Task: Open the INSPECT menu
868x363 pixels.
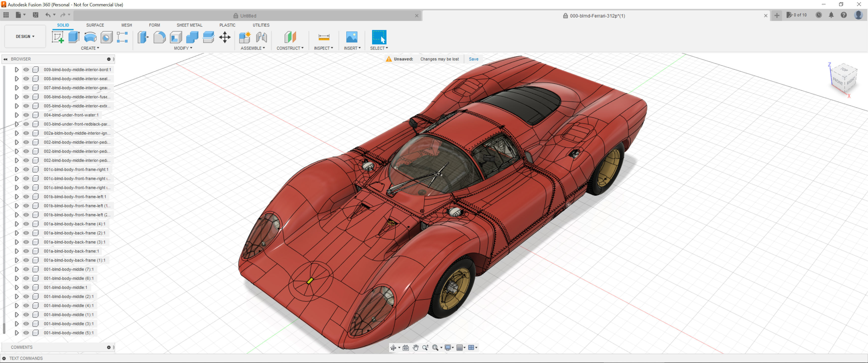Action: pyautogui.click(x=323, y=48)
